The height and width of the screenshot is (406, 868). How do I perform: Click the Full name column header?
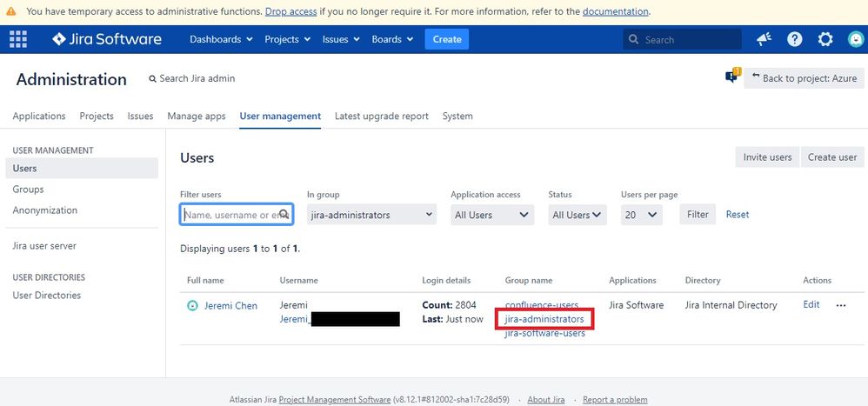[x=205, y=281]
